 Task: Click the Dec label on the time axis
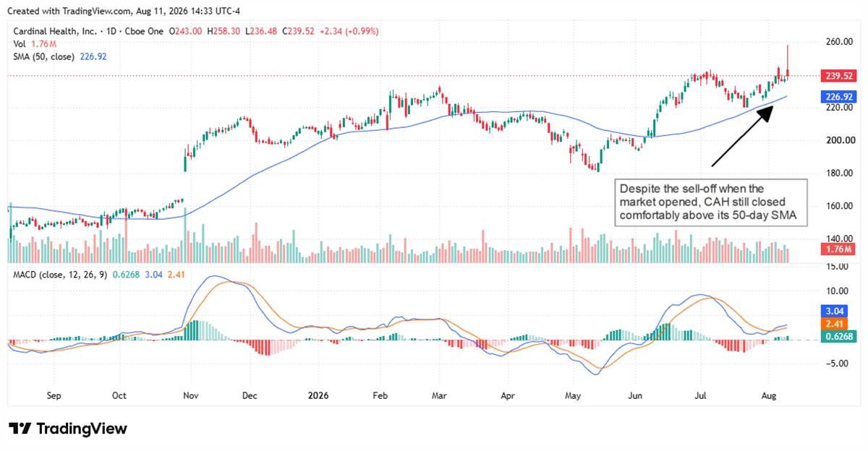click(250, 396)
